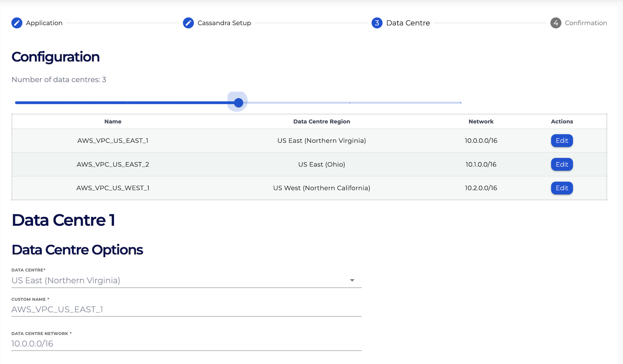Viewport: 623px width, 364px height.
Task: Click the data centres slider handle
Action: coord(238,103)
